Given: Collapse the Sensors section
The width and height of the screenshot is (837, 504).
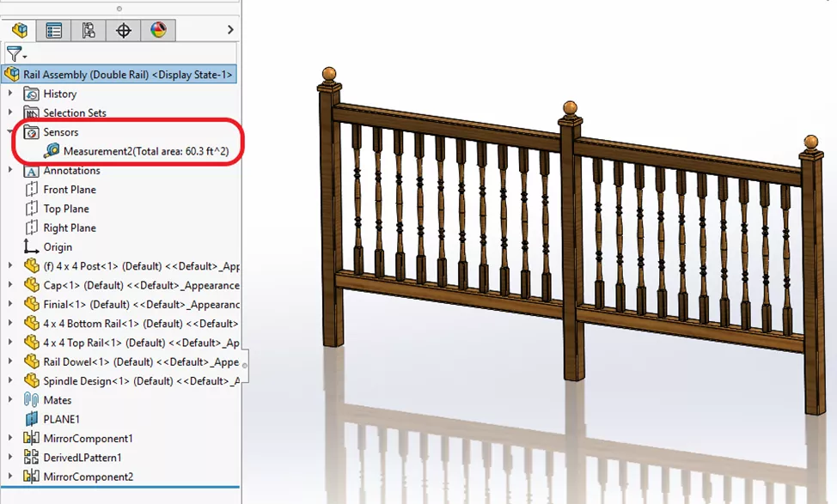Looking at the screenshot, I should point(9,132).
